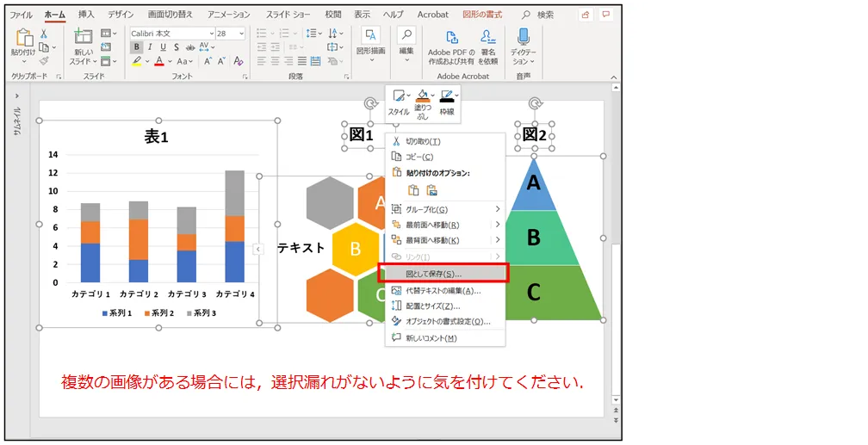This screenshot has width=868, height=445.
Task: Toggle Bold formatting in the font group
Action: coord(136,47)
